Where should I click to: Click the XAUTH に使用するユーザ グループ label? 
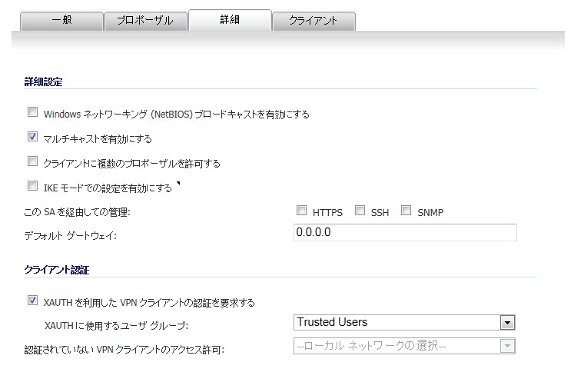click(x=116, y=325)
